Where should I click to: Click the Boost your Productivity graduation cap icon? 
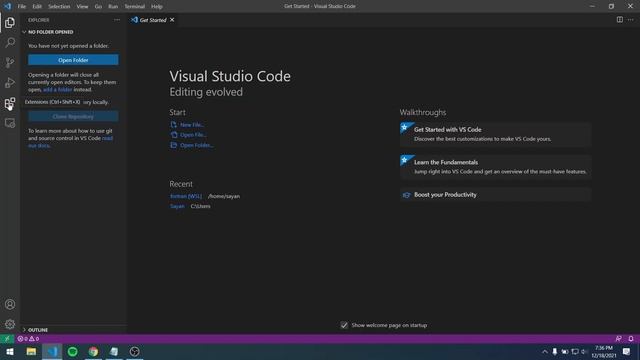pos(406,195)
